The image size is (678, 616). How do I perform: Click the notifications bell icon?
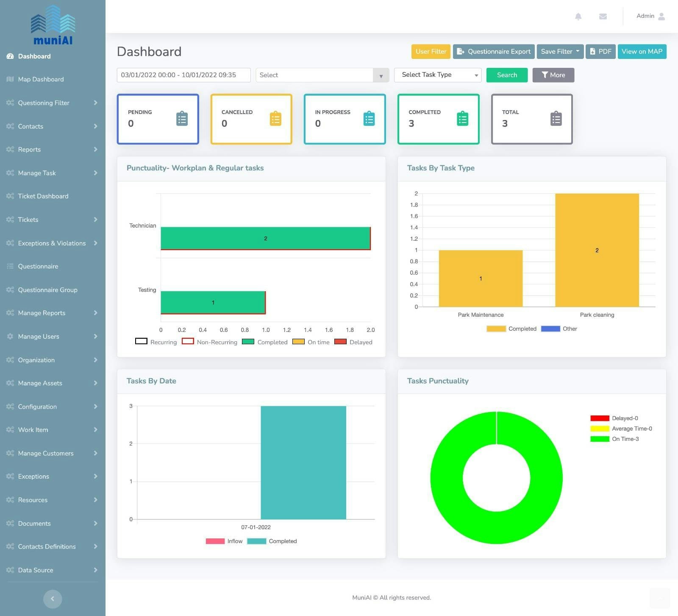pyautogui.click(x=578, y=16)
